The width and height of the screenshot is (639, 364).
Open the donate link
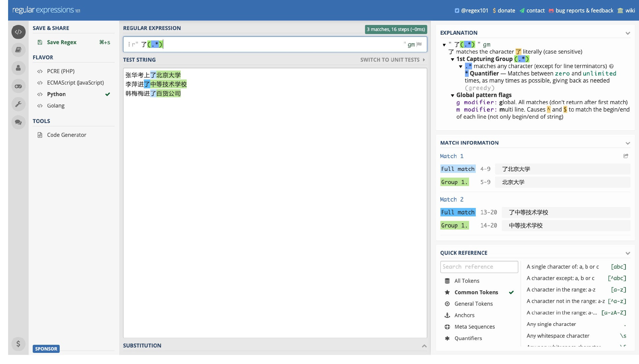coord(504,10)
